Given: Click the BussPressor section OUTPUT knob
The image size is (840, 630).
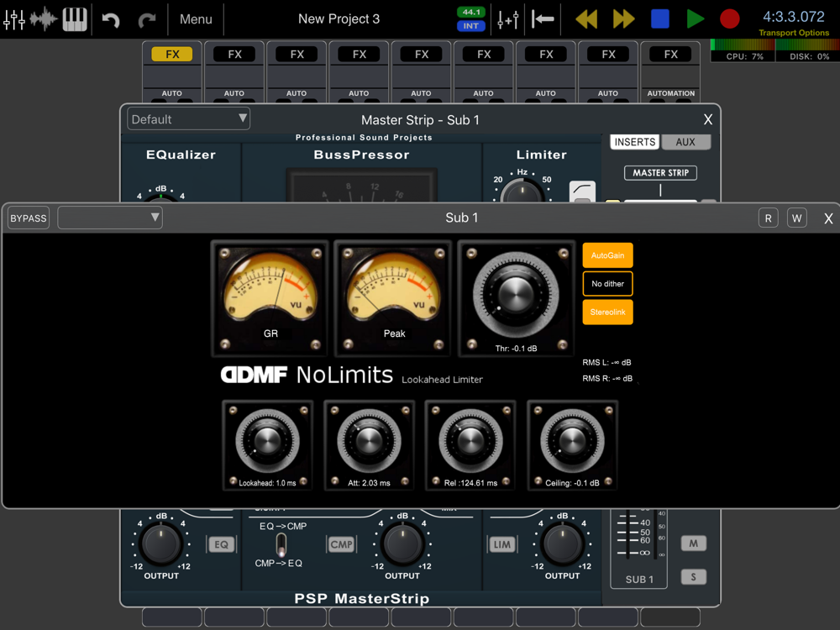Looking at the screenshot, I should (x=402, y=544).
